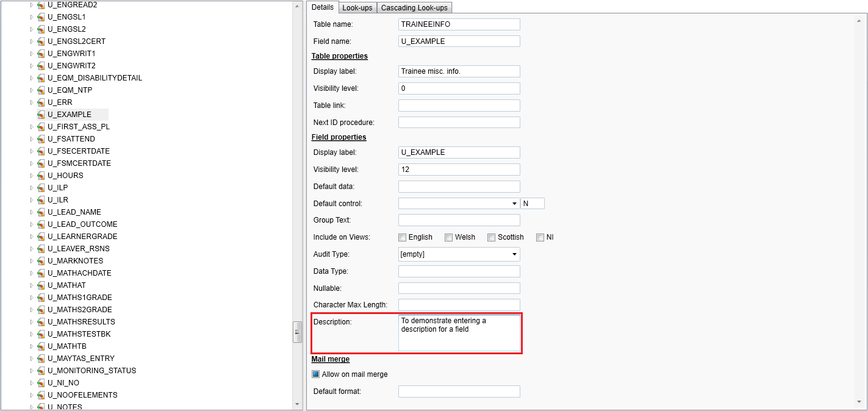The height and width of the screenshot is (411, 868).
Task: Click the field icon beside U_ILP
Action: pos(41,188)
